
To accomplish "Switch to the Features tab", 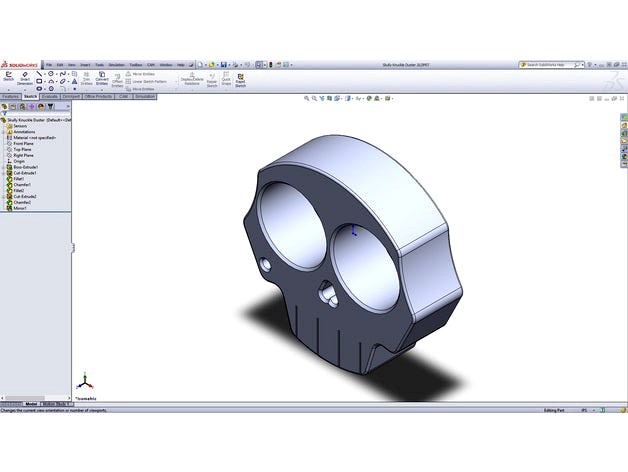I will click(11, 96).
